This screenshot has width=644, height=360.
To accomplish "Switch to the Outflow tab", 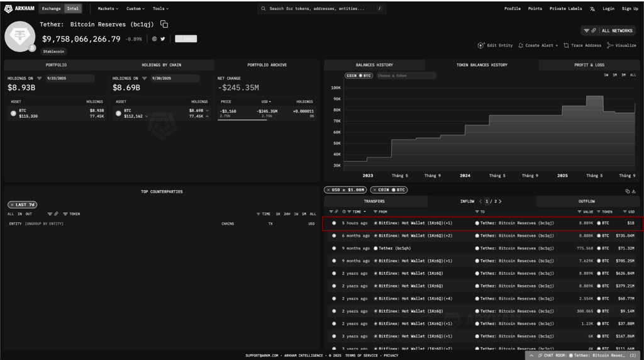I will [587, 201].
